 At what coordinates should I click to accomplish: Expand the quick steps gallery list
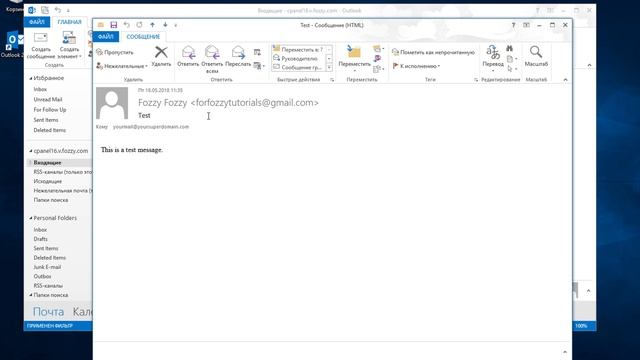coord(329,67)
